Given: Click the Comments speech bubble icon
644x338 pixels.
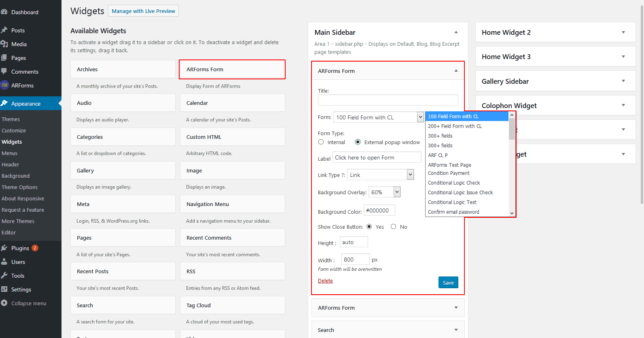Looking at the screenshot, I should pos(4,72).
